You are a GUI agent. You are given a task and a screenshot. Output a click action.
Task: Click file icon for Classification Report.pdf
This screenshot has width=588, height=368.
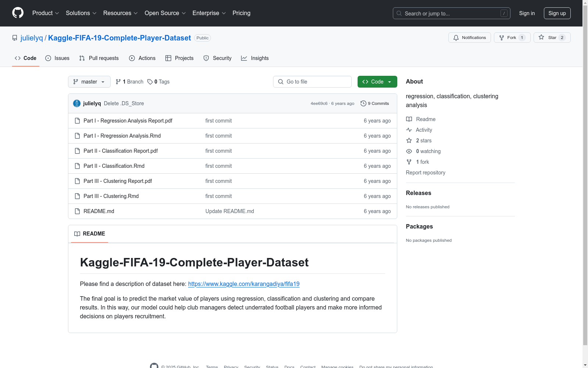pos(77,151)
